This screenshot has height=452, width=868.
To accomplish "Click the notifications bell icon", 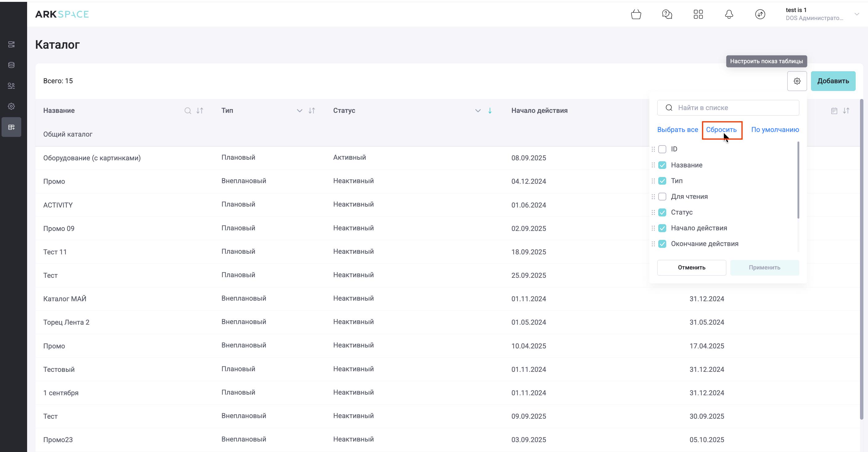I will pos(729,14).
